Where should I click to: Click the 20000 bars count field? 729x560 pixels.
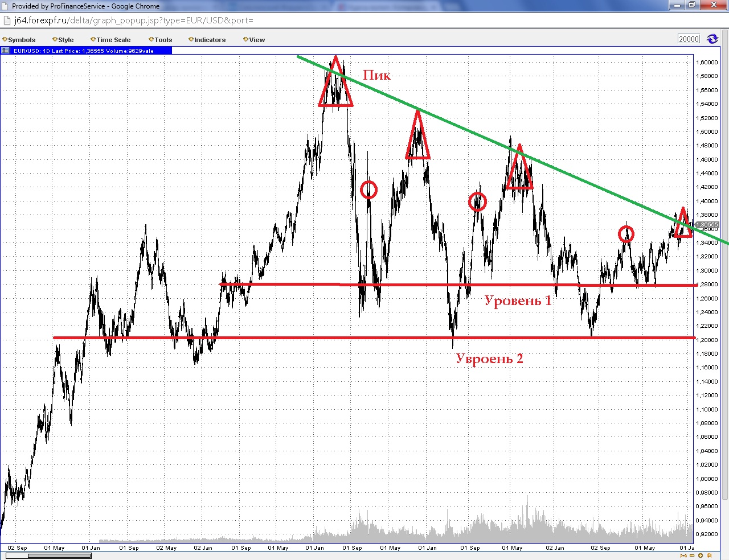click(x=689, y=39)
